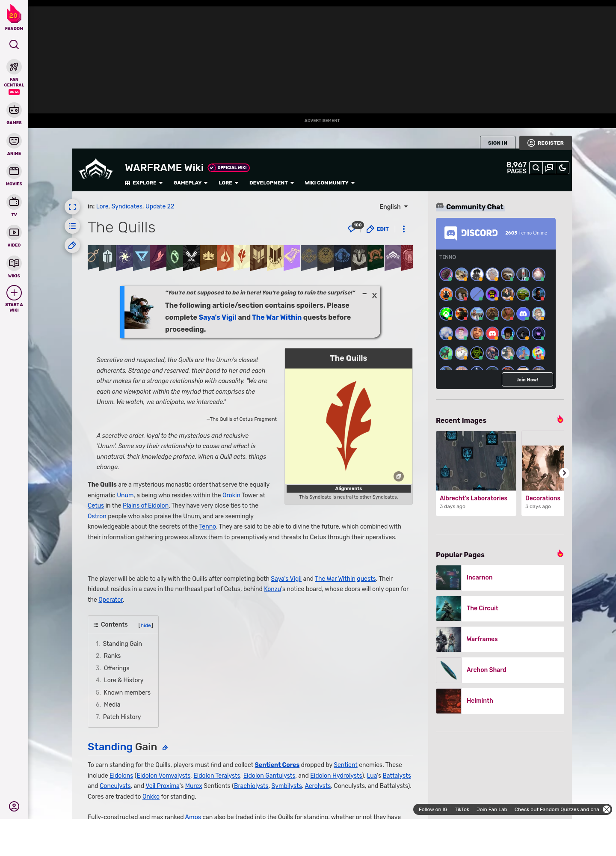616x856 pixels.
Task: Hide the Contents table
Action: click(x=146, y=625)
